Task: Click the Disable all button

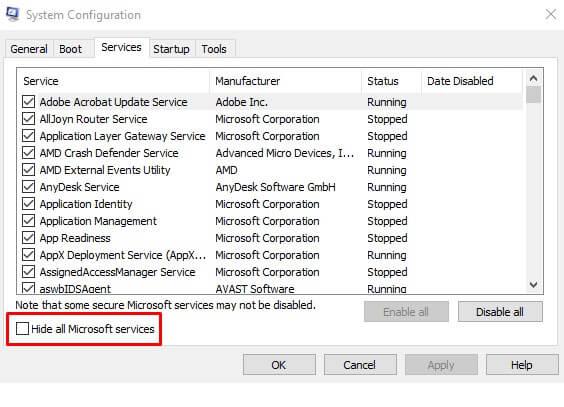Action: (500, 312)
